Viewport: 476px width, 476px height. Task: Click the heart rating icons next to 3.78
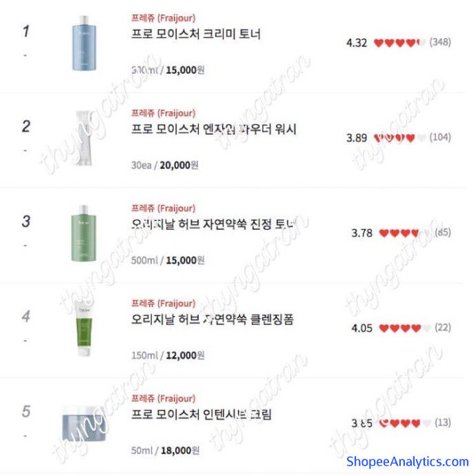pos(404,233)
